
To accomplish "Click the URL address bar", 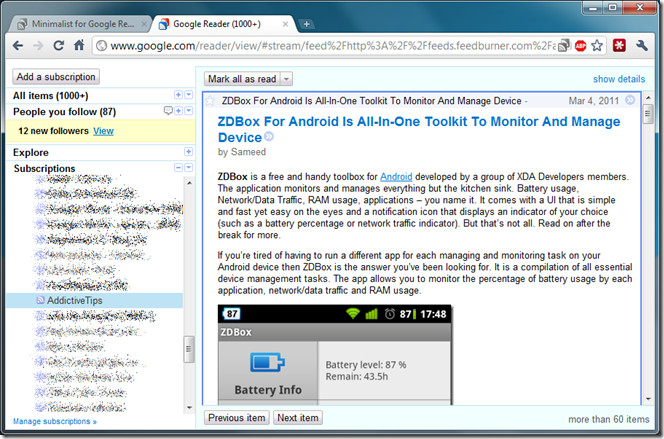I will (x=332, y=45).
